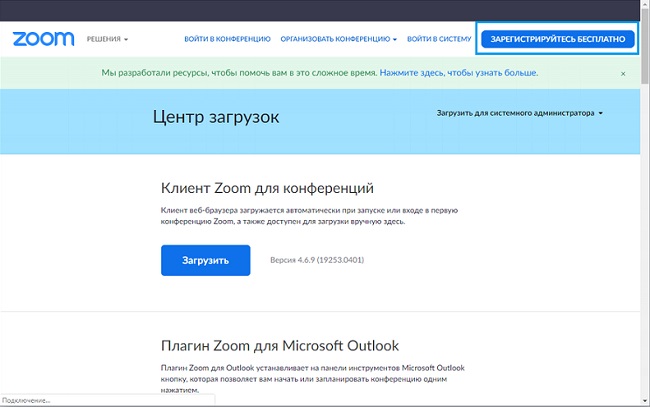
Task: Open the РЕШЕНИЯ dropdown menu
Action: click(x=107, y=39)
